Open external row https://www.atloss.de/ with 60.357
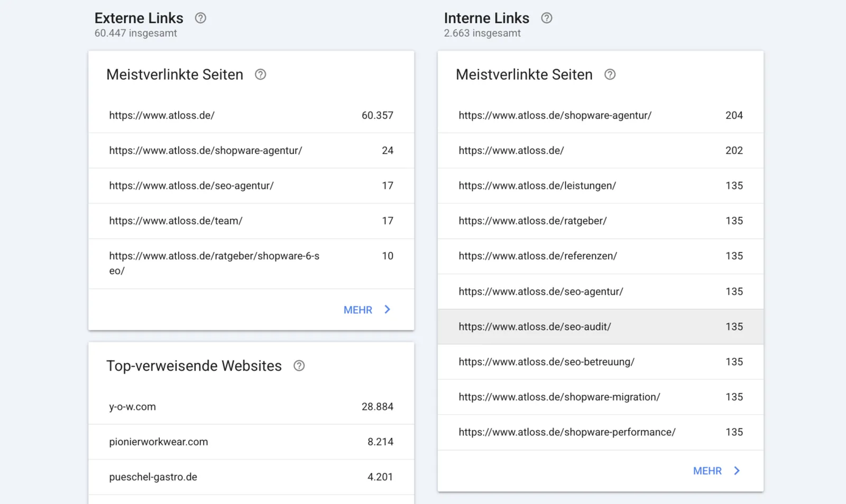This screenshot has width=846, height=504. (x=251, y=115)
